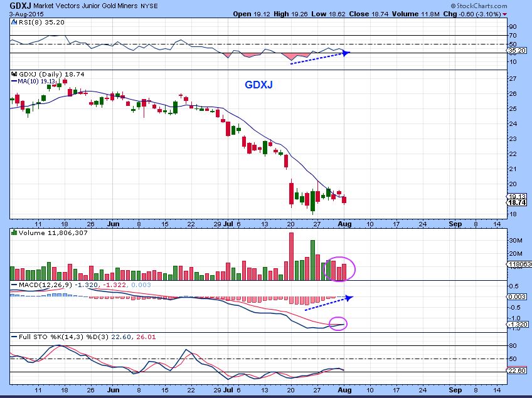
Task: Click the MACD(12,26,9) legend line marker
Action: tap(14, 285)
